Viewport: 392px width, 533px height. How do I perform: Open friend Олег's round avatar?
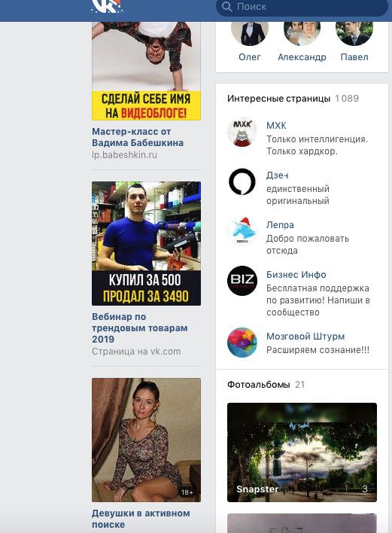pos(250,32)
